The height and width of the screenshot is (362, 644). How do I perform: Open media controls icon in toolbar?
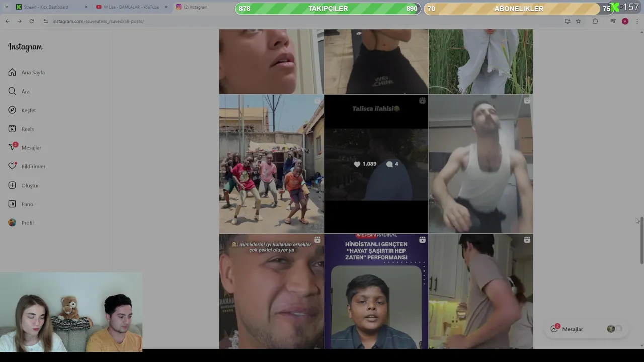(613, 21)
